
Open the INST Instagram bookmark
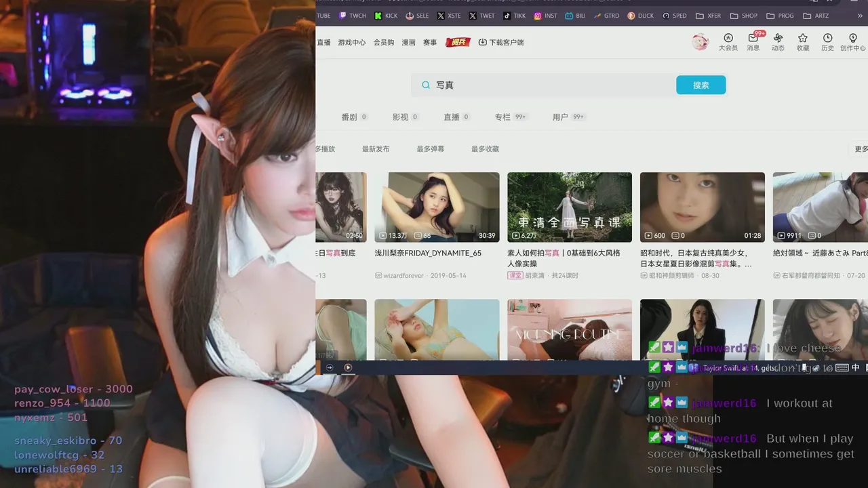tap(545, 16)
